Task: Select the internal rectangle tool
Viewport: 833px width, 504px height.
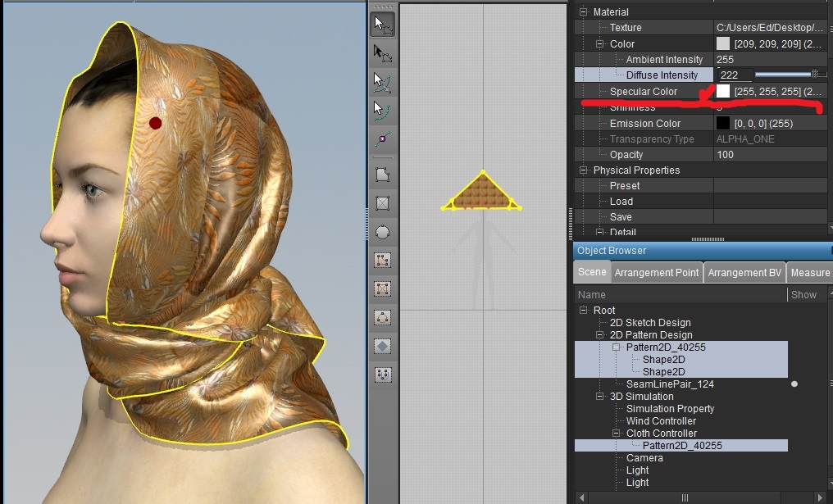Action: (383, 289)
